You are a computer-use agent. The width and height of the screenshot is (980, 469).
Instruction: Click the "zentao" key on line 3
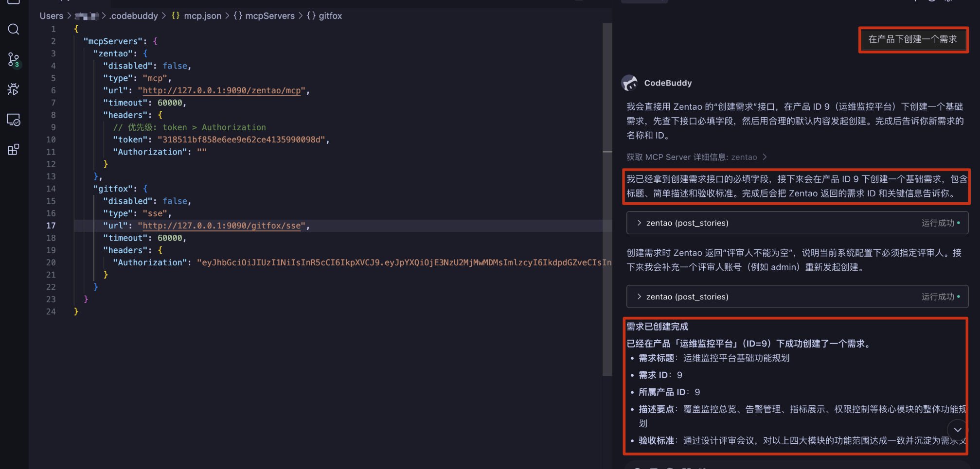(113, 53)
